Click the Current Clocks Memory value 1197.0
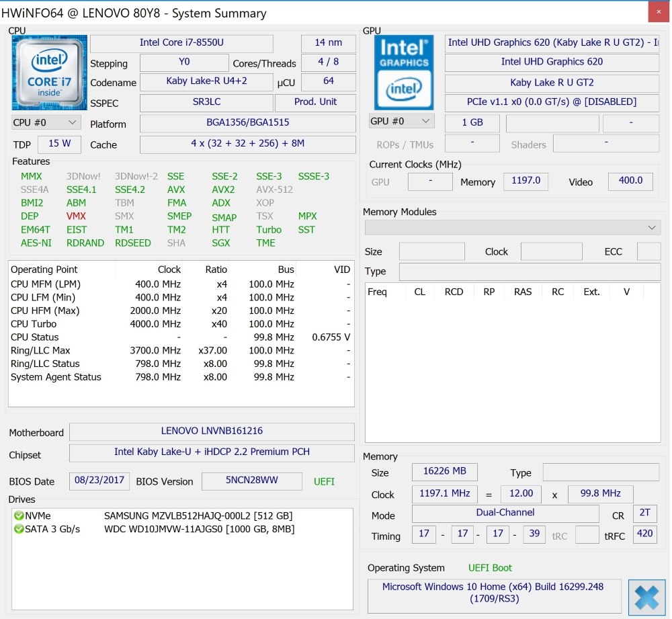 [x=526, y=181]
